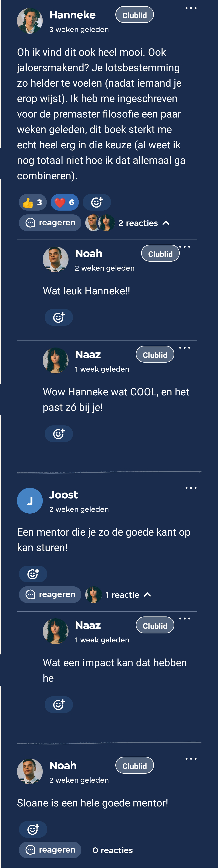Open options menu on Hanneke's comment
This screenshot has height=868, width=218.
coord(191,8)
